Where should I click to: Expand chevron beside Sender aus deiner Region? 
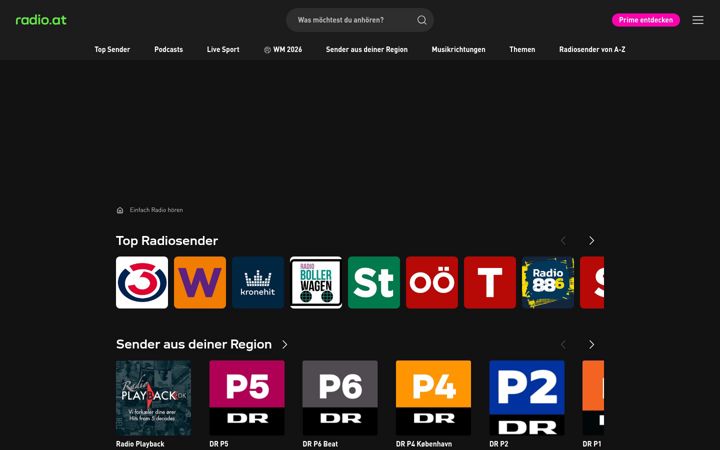point(285,344)
